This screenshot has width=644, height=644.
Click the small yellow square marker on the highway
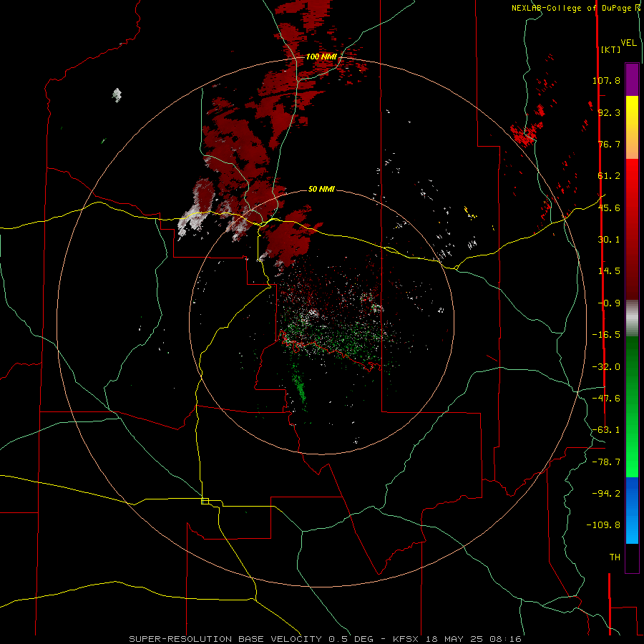205,501
